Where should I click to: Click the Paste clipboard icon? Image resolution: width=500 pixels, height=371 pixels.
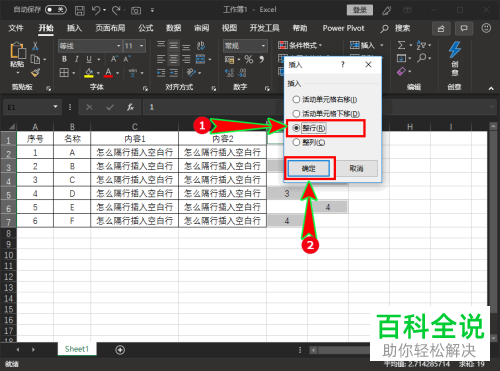18,51
